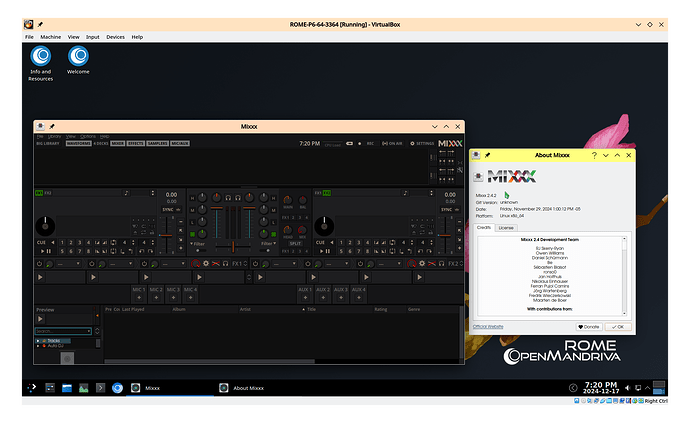Screen dimensions: 690x430
Task: Activate hotcue 4 on the right deck
Action: pyautogui.click(x=367, y=243)
